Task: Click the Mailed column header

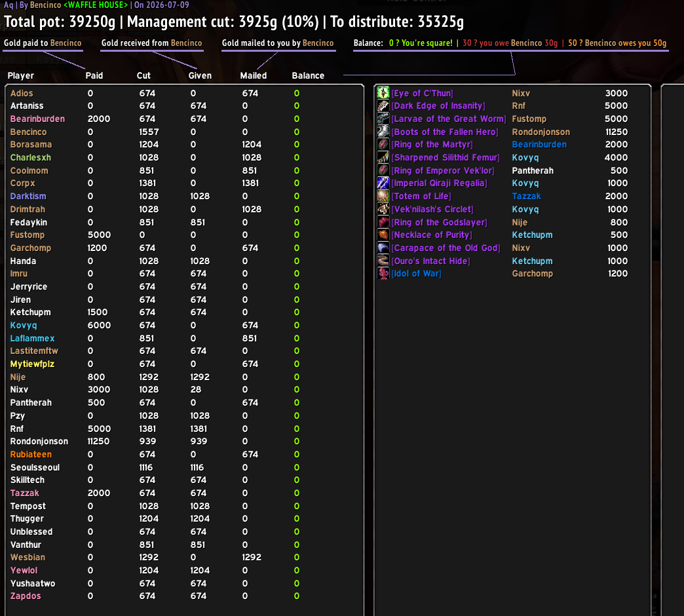Action: point(254,75)
